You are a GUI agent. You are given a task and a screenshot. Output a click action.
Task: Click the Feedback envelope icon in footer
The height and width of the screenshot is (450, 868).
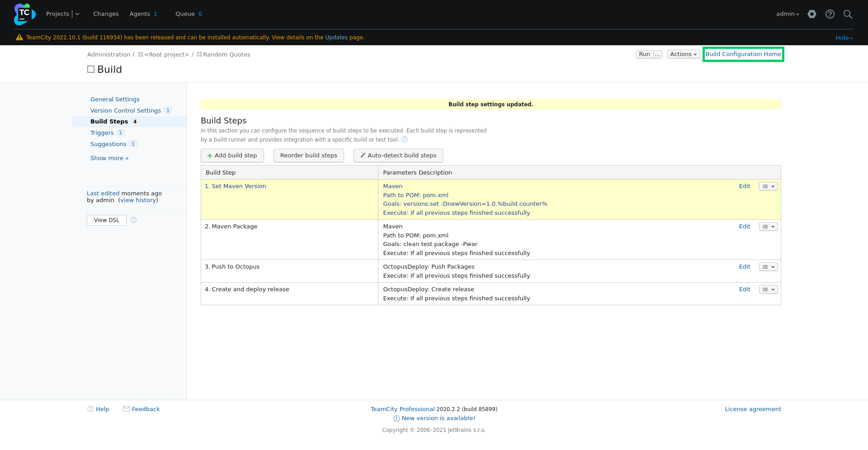[x=127, y=409]
